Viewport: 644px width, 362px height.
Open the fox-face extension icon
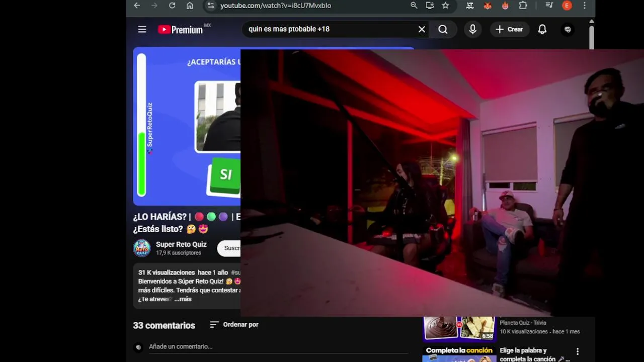488,6
